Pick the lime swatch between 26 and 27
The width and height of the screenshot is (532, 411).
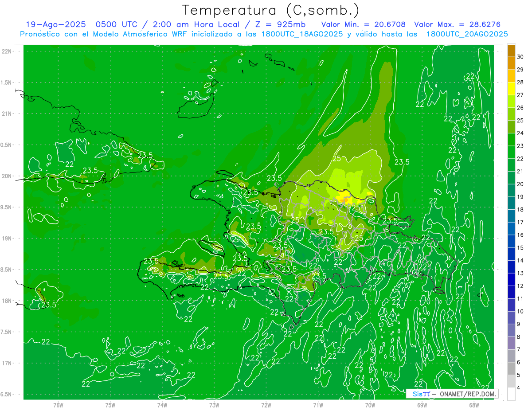pos(511,102)
